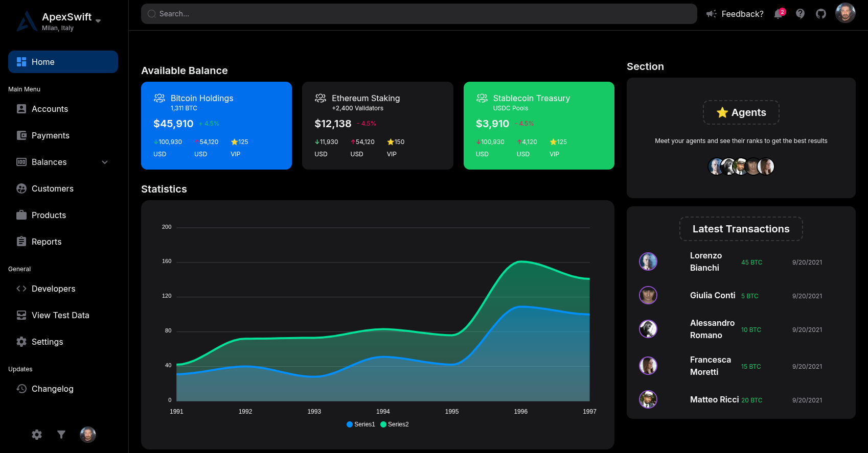The width and height of the screenshot is (868, 453).
Task: Go to the Home menu item
Action: coord(63,62)
